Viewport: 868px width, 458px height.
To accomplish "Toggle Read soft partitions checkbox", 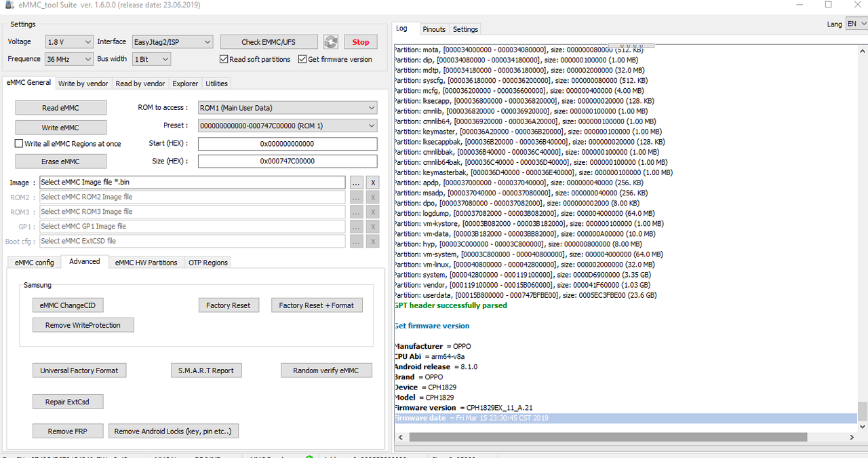I will [x=224, y=59].
